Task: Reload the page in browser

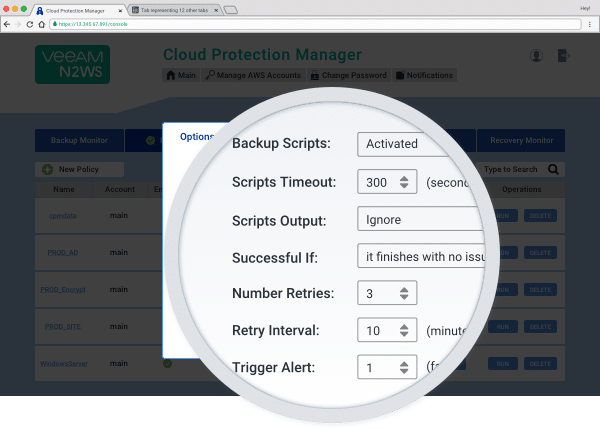Action: pyautogui.click(x=30, y=24)
